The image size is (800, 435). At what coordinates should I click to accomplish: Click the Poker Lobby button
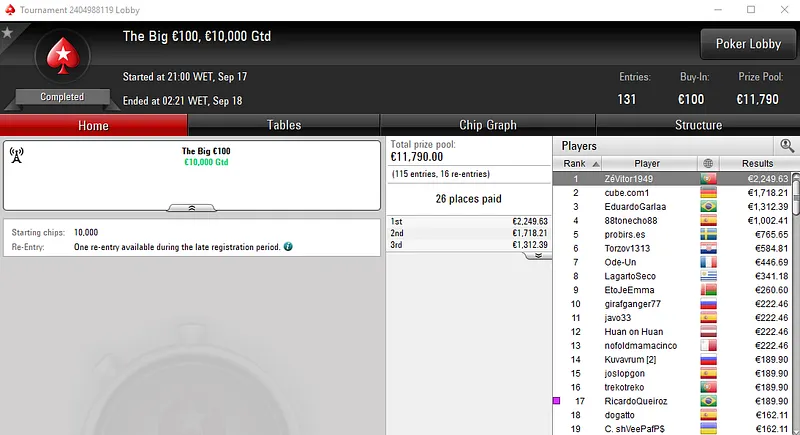(748, 44)
